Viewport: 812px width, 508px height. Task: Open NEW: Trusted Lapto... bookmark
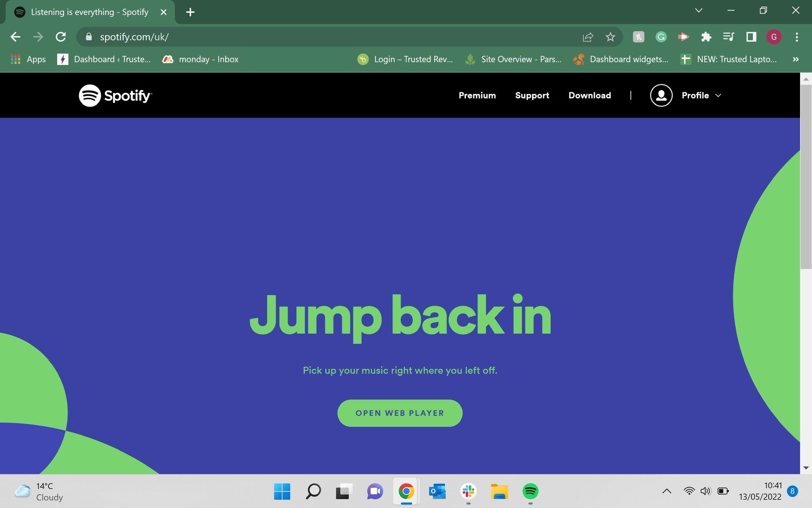coord(728,59)
